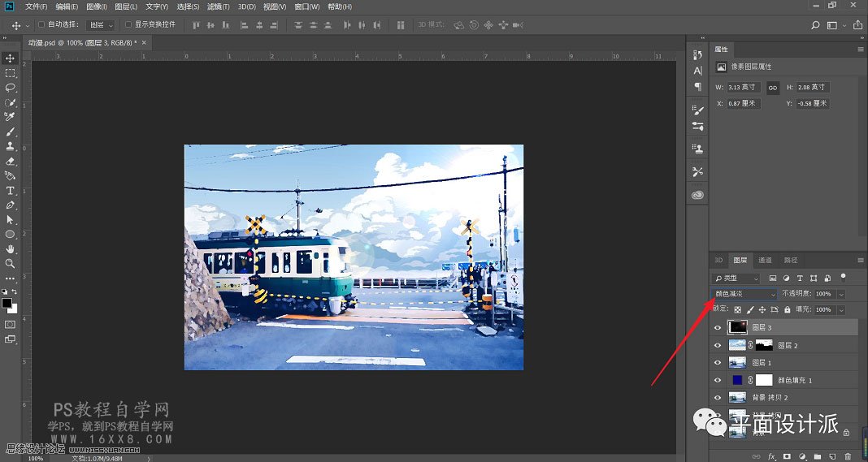Select the Eraser tool

(10, 161)
